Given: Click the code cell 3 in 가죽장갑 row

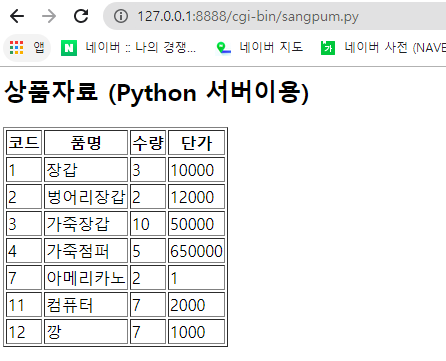Looking at the screenshot, I should click(24, 224).
